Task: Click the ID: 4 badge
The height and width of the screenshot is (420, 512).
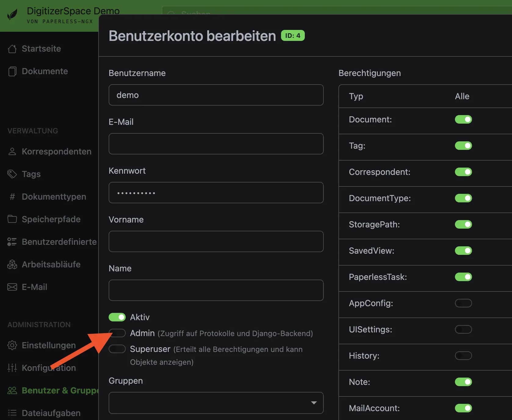Action: 293,35
